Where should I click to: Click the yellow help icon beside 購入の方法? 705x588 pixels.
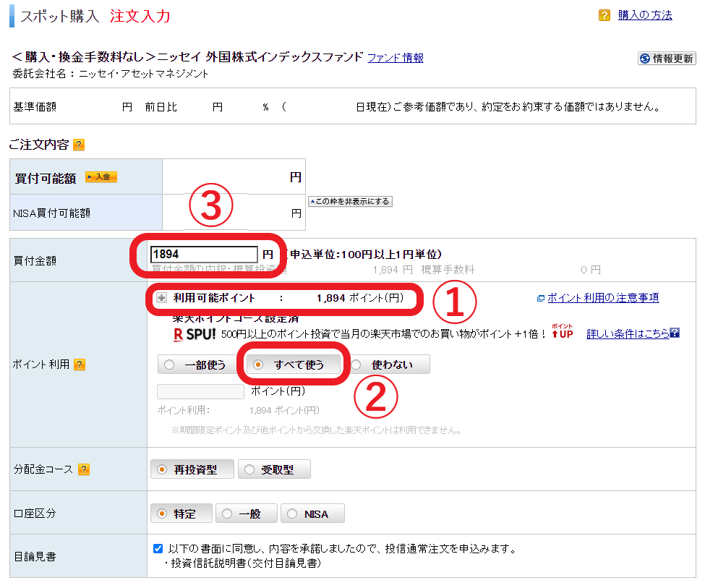coord(604,15)
